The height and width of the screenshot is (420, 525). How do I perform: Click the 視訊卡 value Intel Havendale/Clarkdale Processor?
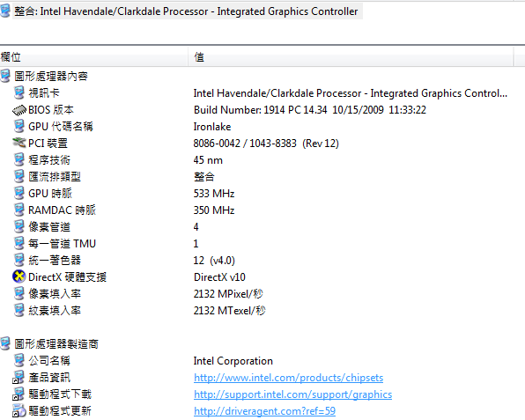click(351, 93)
